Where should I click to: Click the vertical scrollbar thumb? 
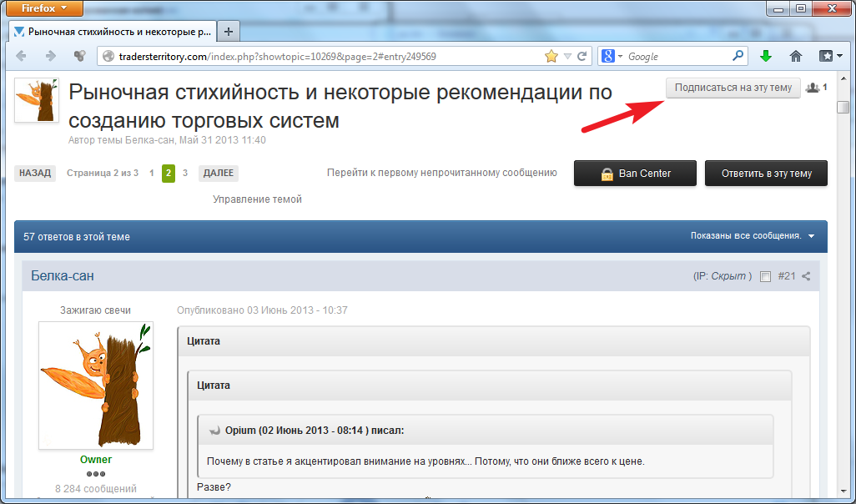coord(843,107)
